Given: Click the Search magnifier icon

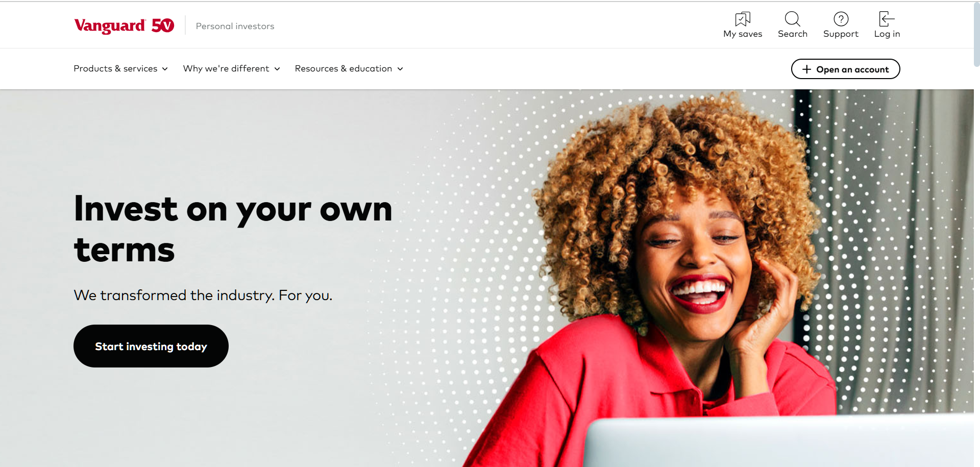Looking at the screenshot, I should 792,19.
